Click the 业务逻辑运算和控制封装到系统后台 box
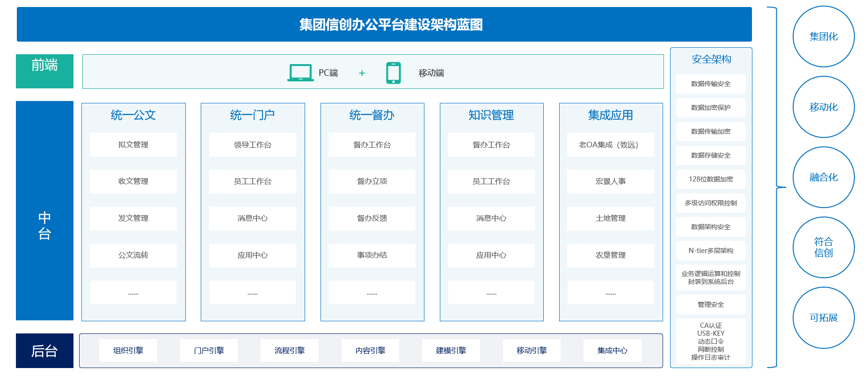The height and width of the screenshot is (376, 868). coord(711,278)
